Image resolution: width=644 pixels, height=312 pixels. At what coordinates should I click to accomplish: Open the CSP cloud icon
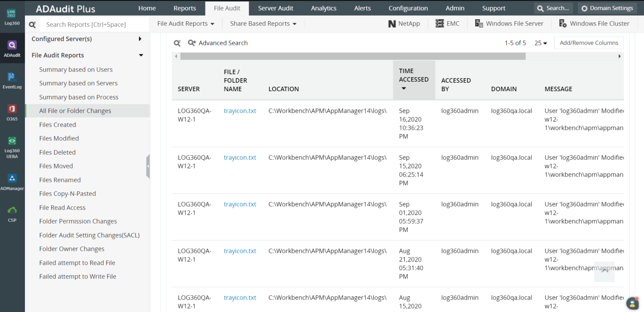(12, 210)
